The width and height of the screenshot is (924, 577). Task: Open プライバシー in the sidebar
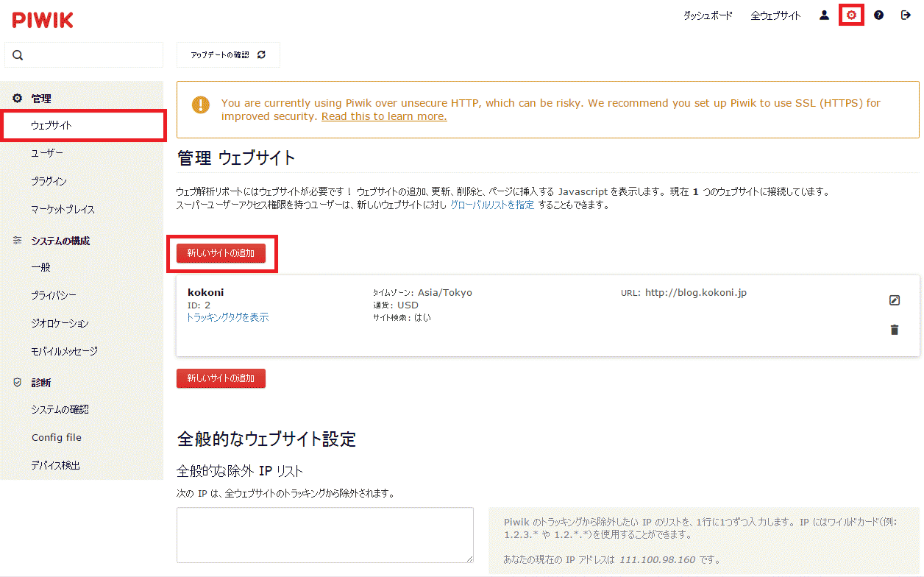(54, 295)
